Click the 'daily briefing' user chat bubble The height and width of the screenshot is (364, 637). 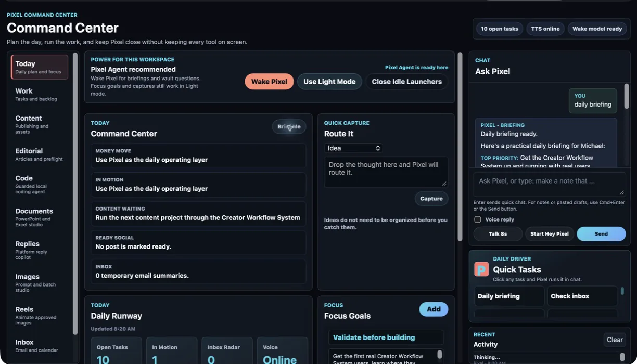click(593, 101)
